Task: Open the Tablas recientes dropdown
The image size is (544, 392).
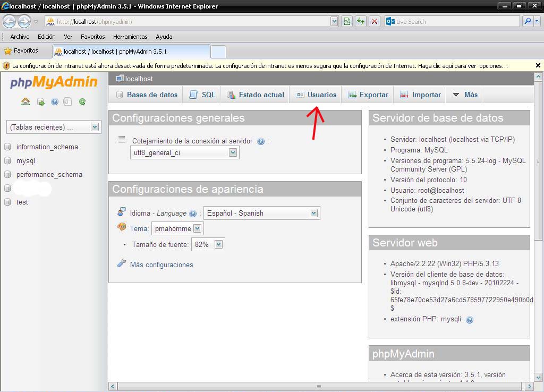Action: point(95,127)
